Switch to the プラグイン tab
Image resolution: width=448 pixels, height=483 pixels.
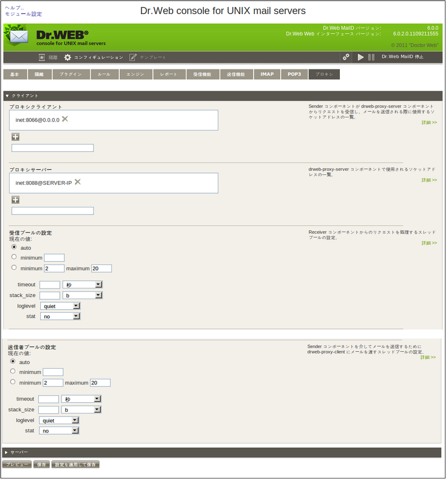coord(72,75)
